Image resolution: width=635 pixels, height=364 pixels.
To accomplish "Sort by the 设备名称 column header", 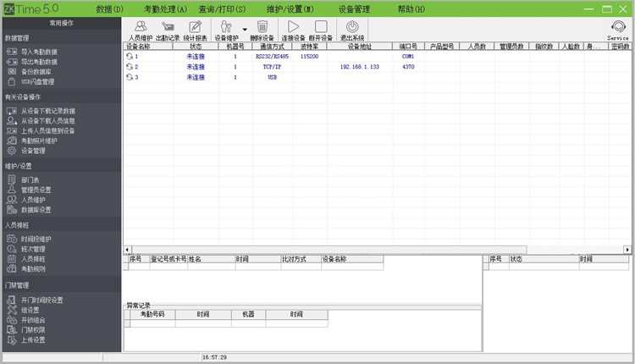I will click(x=148, y=47).
